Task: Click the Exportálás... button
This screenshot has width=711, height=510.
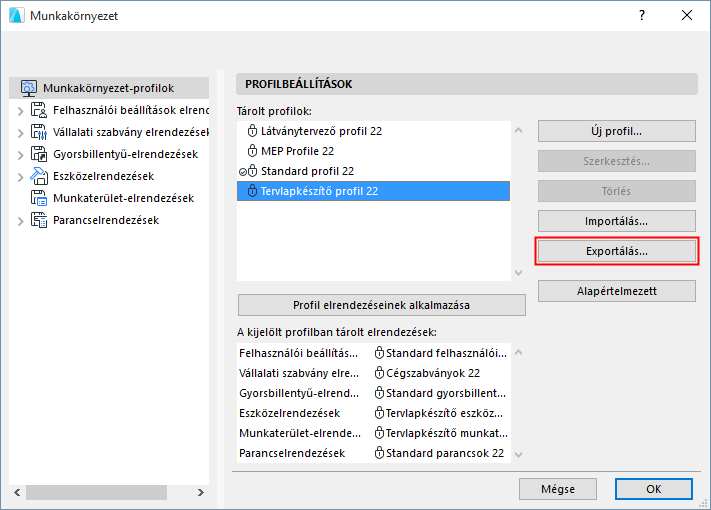Action: [x=617, y=251]
